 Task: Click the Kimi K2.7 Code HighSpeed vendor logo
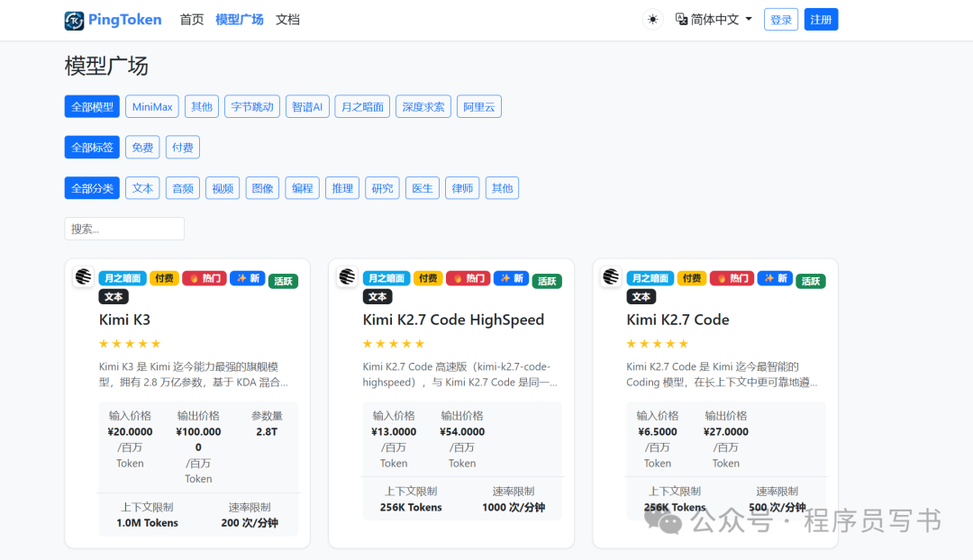[347, 276]
